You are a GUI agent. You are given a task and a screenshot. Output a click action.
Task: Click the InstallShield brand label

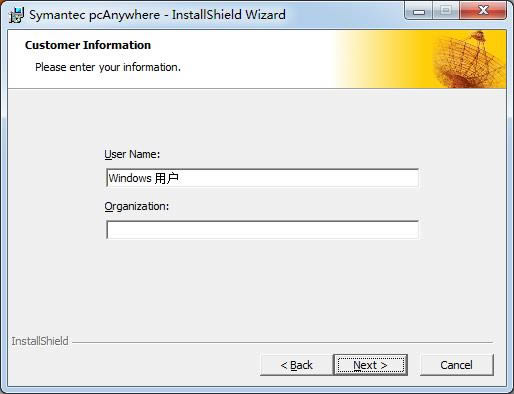tap(40, 341)
